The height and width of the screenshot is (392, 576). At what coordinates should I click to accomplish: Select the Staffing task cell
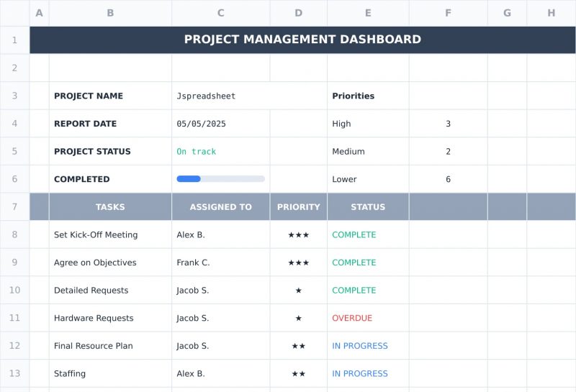click(x=110, y=373)
